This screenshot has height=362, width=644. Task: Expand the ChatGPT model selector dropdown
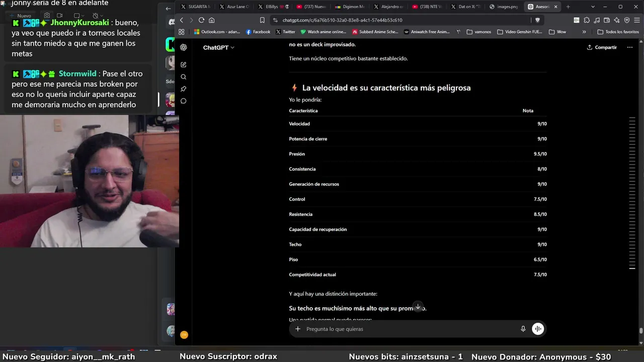coord(219,47)
